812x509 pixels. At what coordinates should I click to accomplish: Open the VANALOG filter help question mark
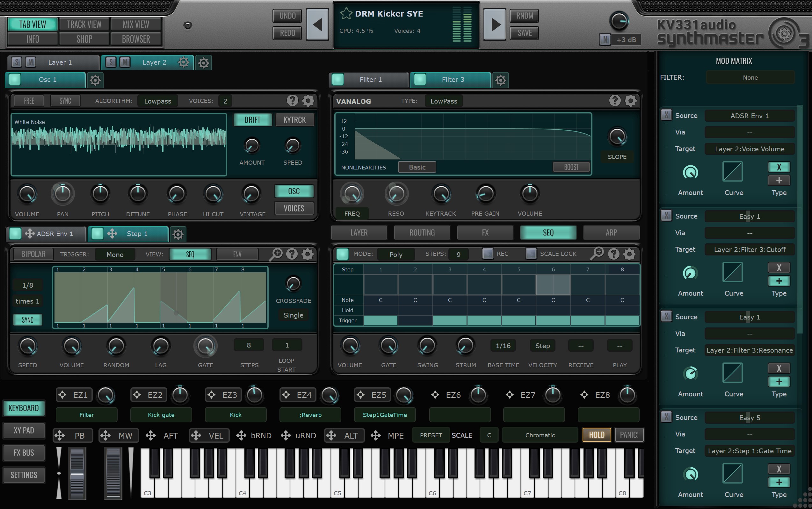coord(615,100)
